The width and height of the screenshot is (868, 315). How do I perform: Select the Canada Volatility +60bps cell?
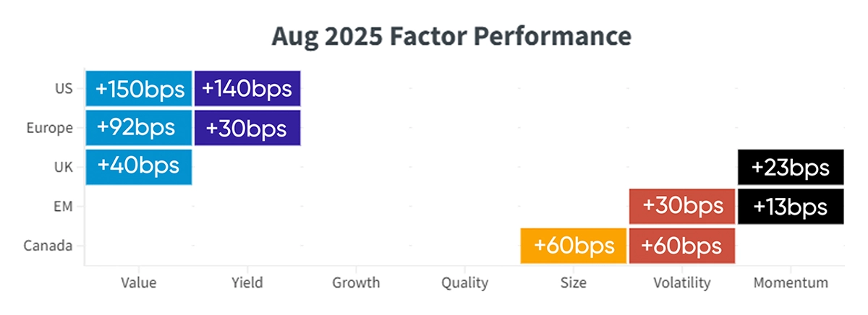click(682, 246)
